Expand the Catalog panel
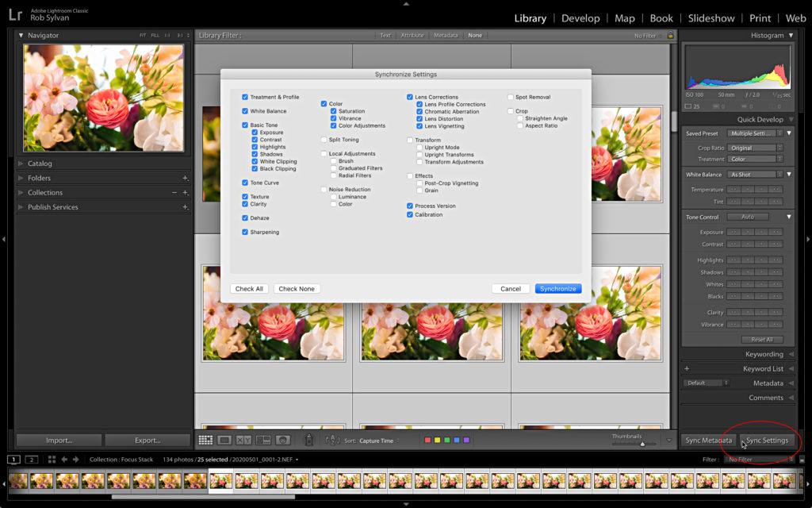The image size is (812, 508). [x=21, y=164]
